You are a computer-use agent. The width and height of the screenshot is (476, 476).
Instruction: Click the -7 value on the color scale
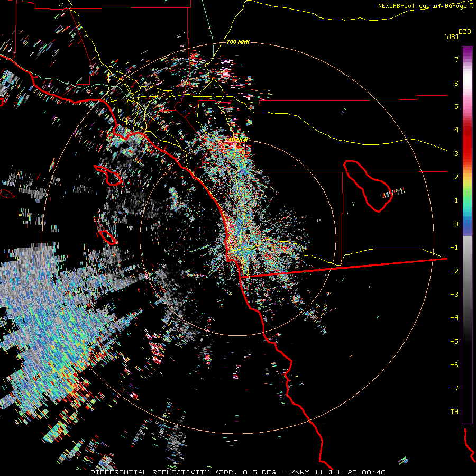point(454,388)
